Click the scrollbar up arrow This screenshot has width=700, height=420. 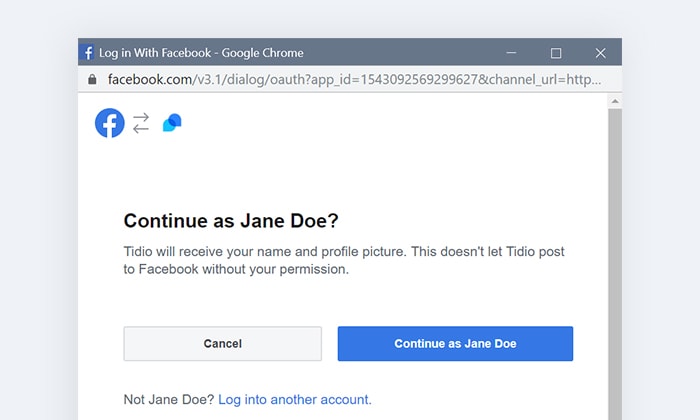click(615, 101)
